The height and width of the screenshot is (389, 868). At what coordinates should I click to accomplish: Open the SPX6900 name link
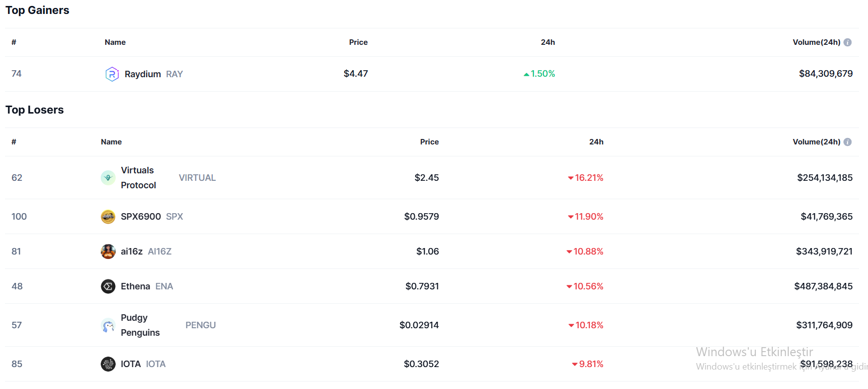coord(141,217)
